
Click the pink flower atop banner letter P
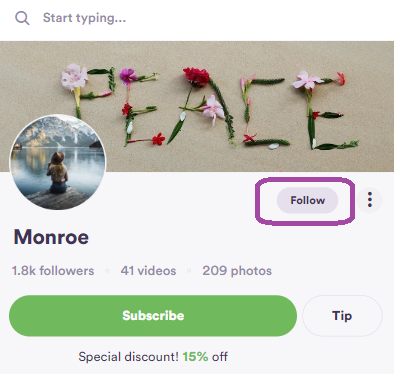[x=74, y=77]
